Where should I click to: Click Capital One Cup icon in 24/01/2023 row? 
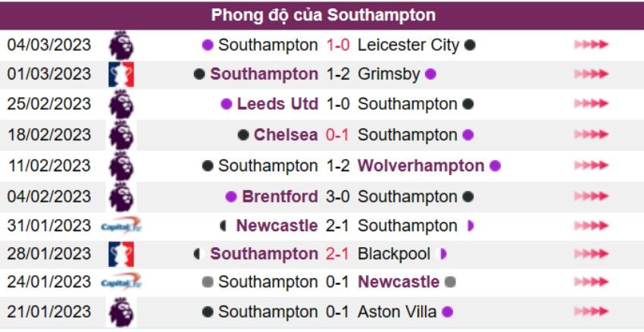click(x=120, y=282)
